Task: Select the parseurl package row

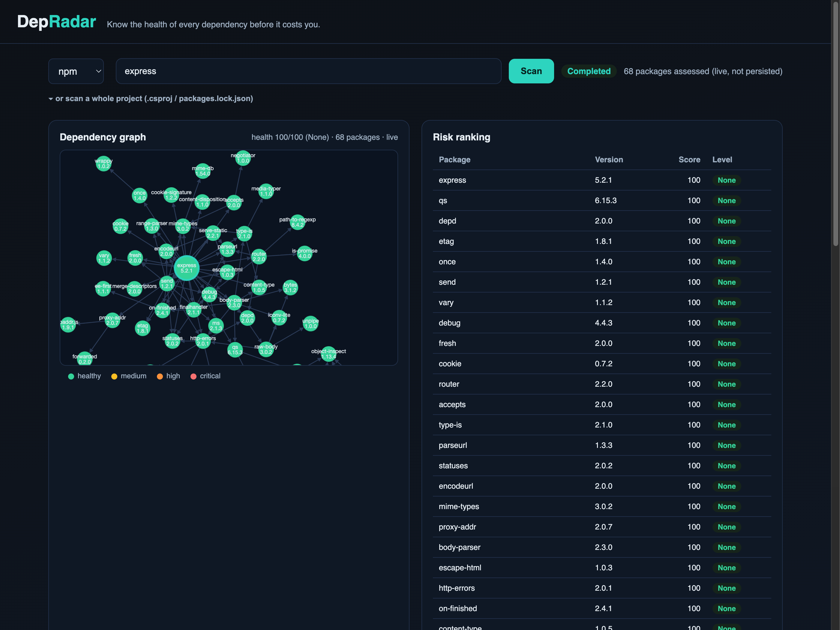Action: (602, 445)
